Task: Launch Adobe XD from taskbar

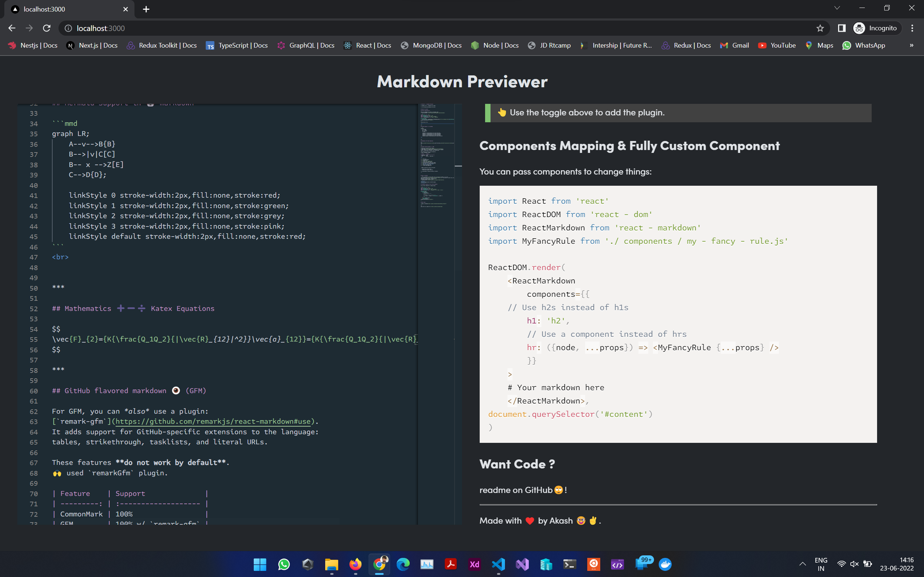Action: (x=474, y=564)
